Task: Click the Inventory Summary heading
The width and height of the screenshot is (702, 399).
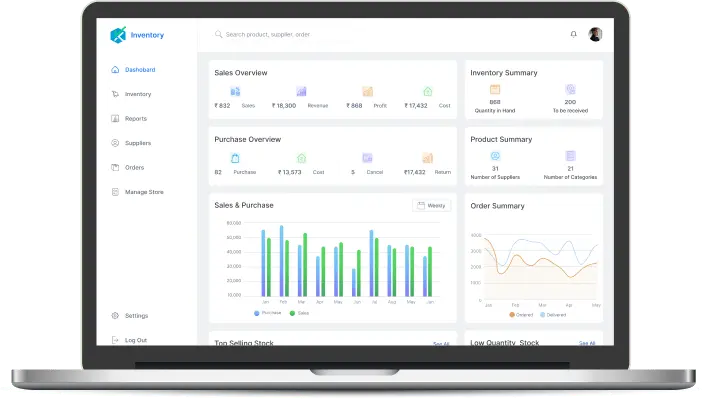Action: [x=504, y=73]
